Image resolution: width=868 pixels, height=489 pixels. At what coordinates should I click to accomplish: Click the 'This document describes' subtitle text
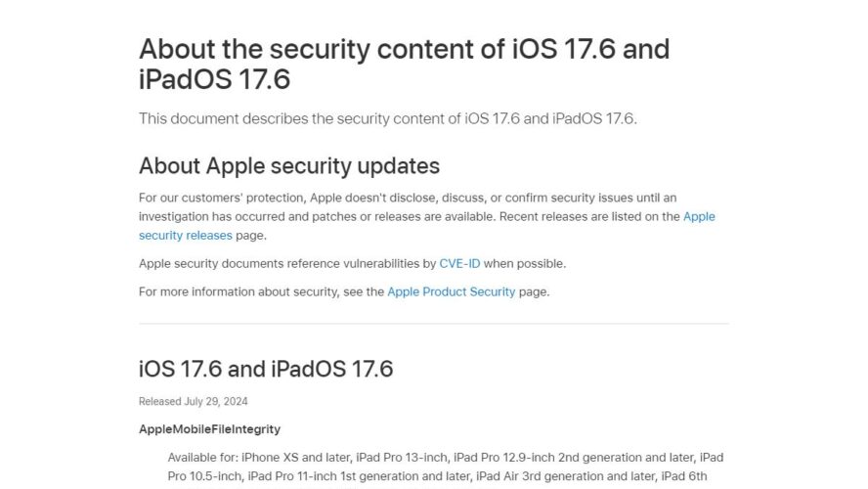(387, 119)
